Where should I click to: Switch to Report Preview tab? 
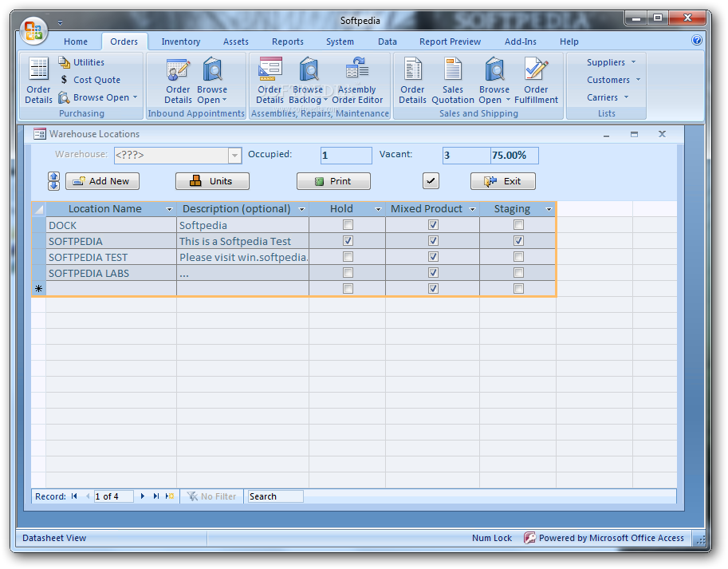pos(450,41)
